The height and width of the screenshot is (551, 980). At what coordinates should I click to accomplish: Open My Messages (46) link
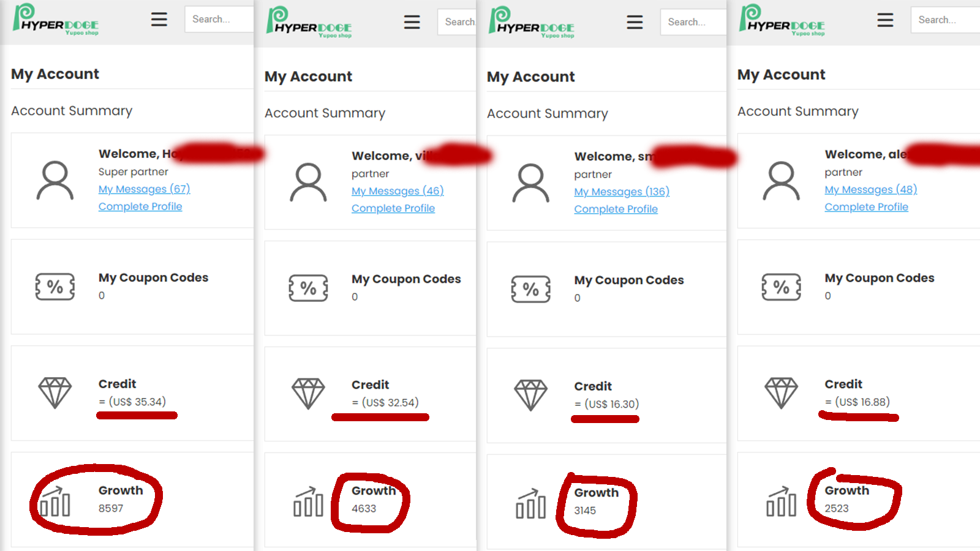(397, 191)
